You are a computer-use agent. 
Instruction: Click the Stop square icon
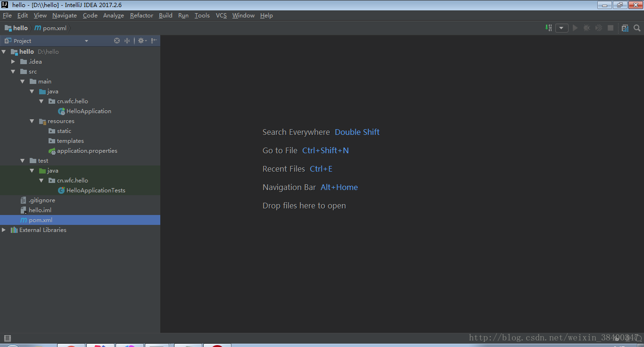tap(611, 28)
